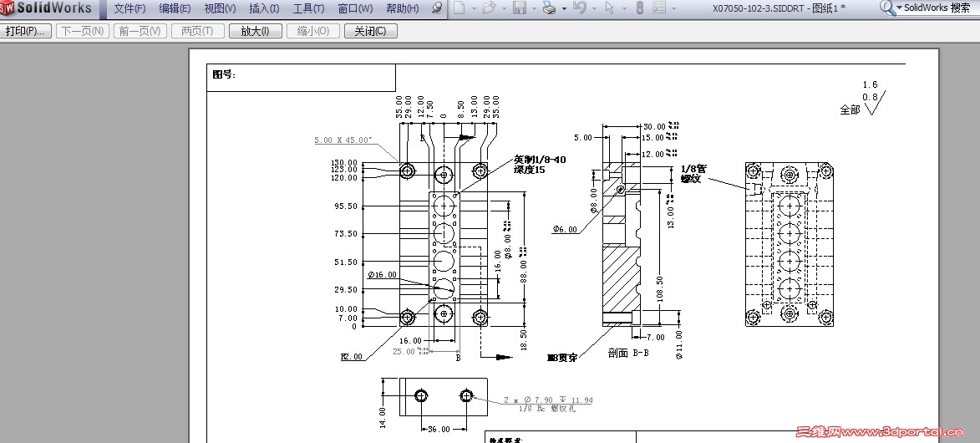The height and width of the screenshot is (443, 980).
Task: Expand the Options dropdown arrow
Action: point(673,8)
